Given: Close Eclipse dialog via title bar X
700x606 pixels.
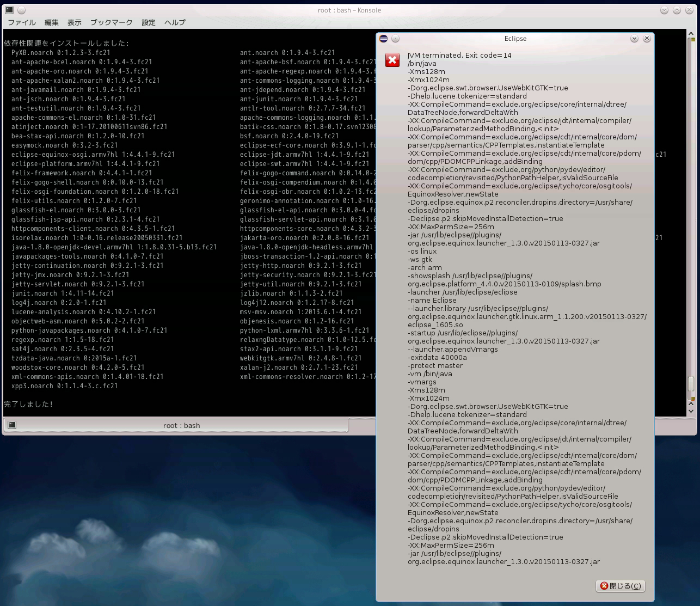Looking at the screenshot, I should tap(647, 39).
